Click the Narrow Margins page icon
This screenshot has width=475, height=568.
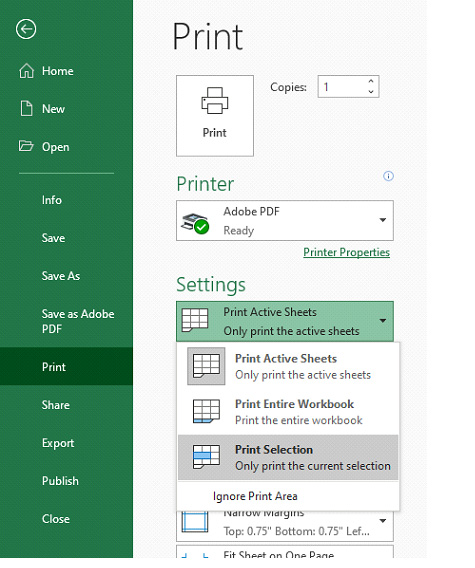(195, 522)
